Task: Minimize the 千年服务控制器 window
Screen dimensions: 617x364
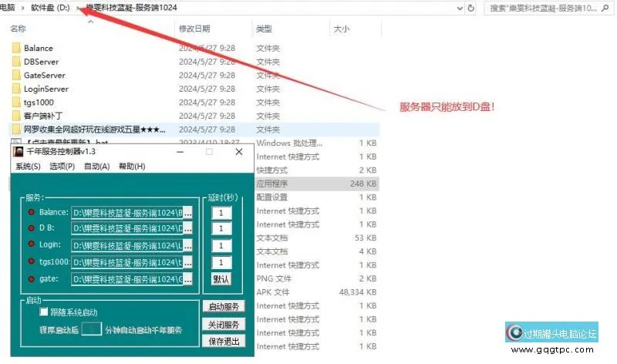Action: (180, 152)
